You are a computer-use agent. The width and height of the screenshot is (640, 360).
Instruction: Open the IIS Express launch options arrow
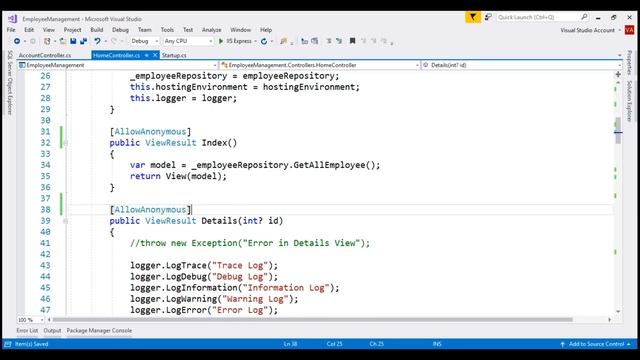coord(256,41)
